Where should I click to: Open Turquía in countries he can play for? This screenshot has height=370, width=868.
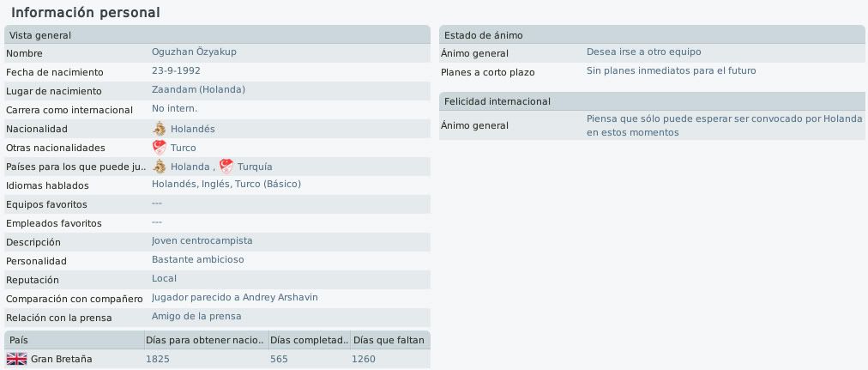click(255, 167)
